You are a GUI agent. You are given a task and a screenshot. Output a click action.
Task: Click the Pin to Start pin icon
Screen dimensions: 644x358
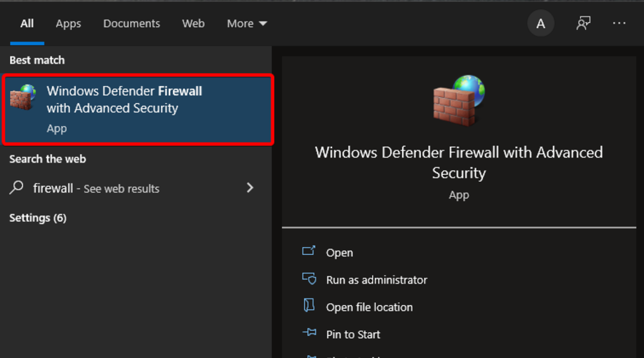pos(309,334)
